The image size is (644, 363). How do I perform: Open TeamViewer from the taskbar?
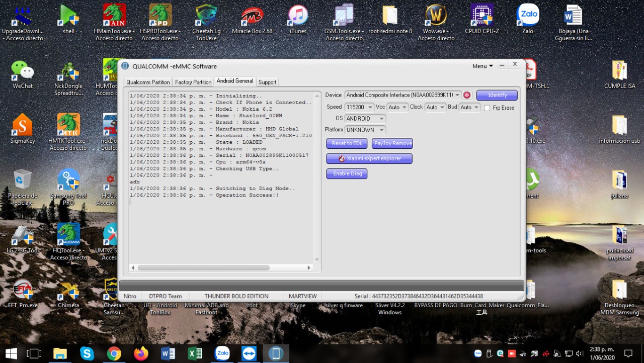249,353
